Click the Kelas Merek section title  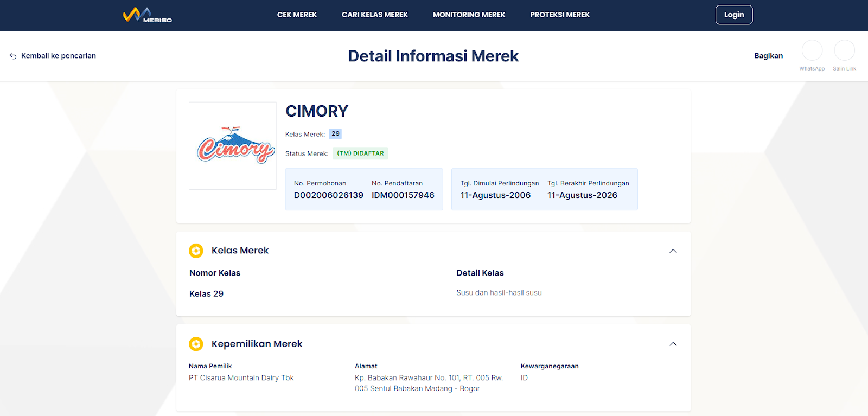click(x=240, y=251)
